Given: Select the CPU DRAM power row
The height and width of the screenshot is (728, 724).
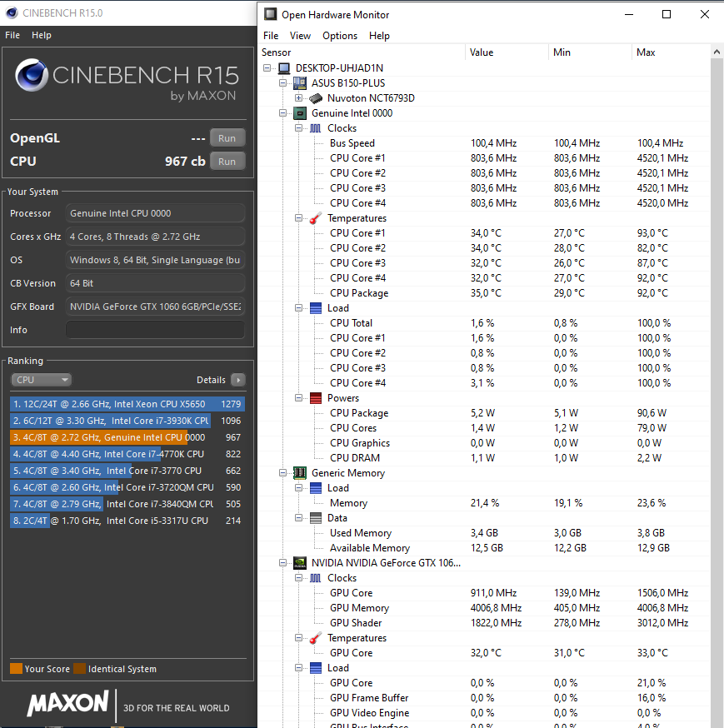Looking at the screenshot, I should [484, 458].
